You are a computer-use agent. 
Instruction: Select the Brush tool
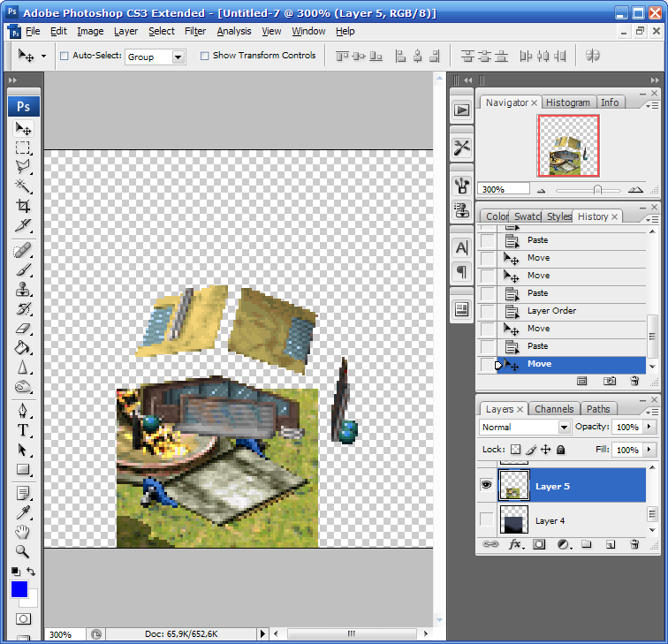(23, 269)
